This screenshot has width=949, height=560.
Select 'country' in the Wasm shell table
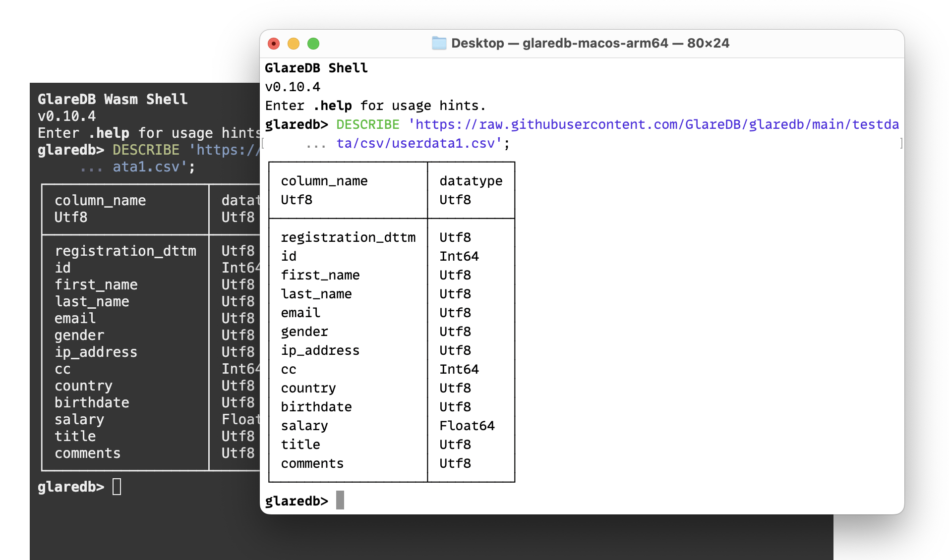coord(83,386)
